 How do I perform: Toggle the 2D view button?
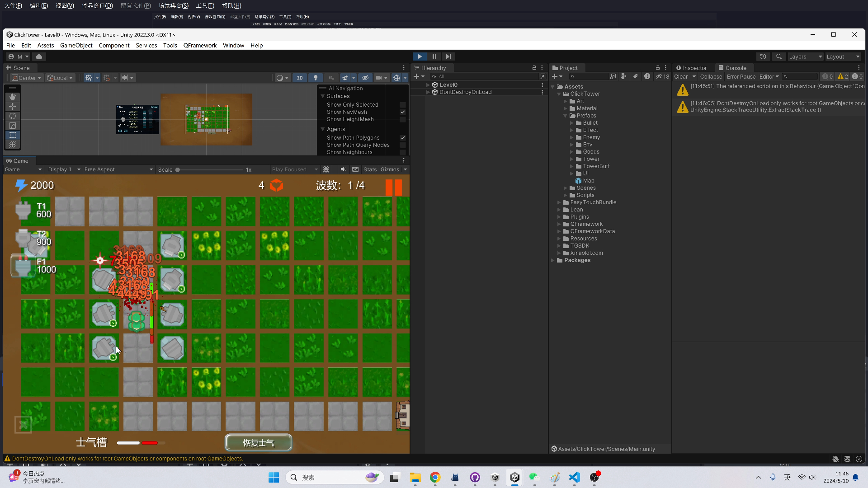(x=300, y=78)
